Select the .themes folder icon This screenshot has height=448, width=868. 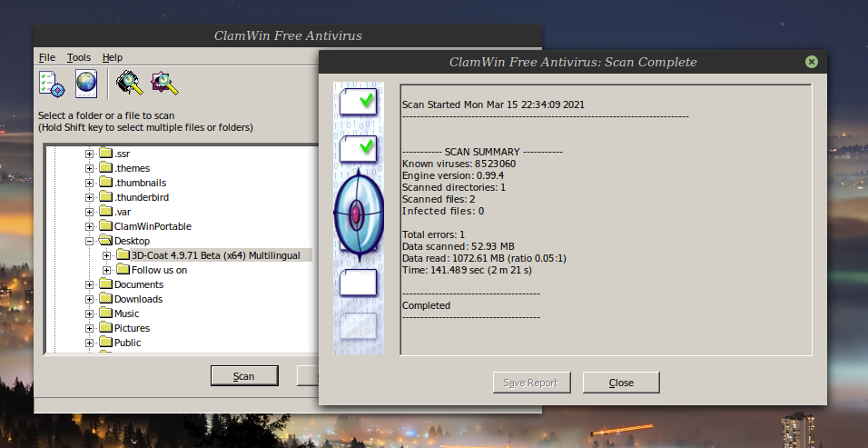105,168
